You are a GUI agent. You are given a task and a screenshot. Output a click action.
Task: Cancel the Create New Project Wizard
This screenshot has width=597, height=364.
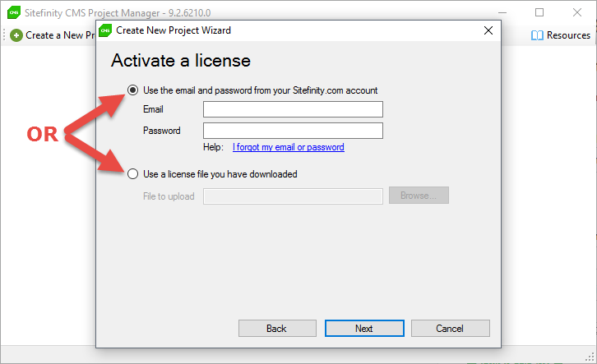click(451, 328)
